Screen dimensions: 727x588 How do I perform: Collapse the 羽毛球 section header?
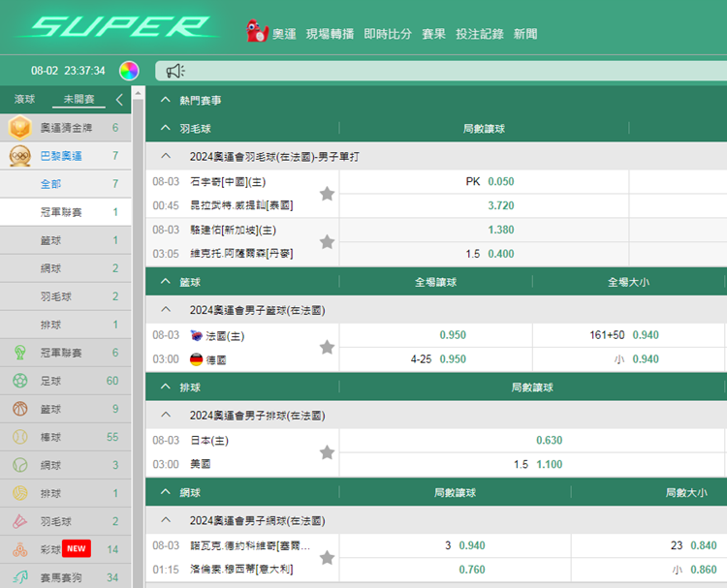tap(166, 128)
